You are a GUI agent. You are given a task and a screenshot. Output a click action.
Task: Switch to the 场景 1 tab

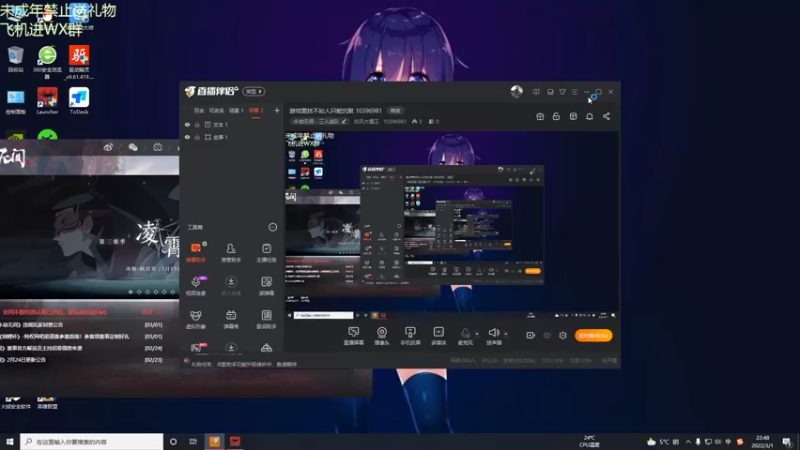point(236,110)
